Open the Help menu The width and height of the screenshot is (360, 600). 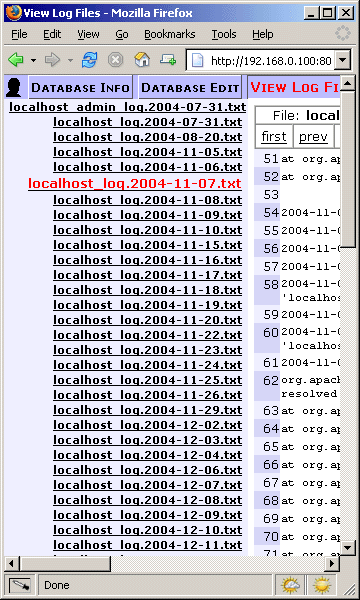point(262,34)
